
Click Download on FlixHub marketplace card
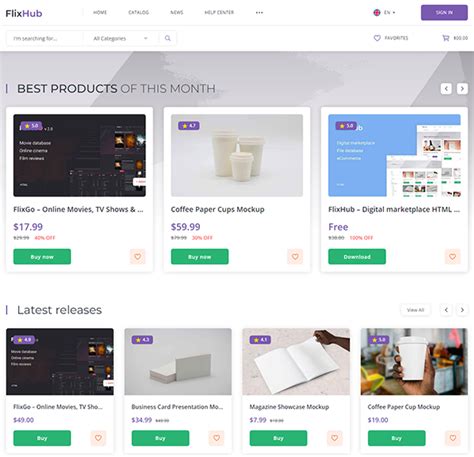[357, 257]
